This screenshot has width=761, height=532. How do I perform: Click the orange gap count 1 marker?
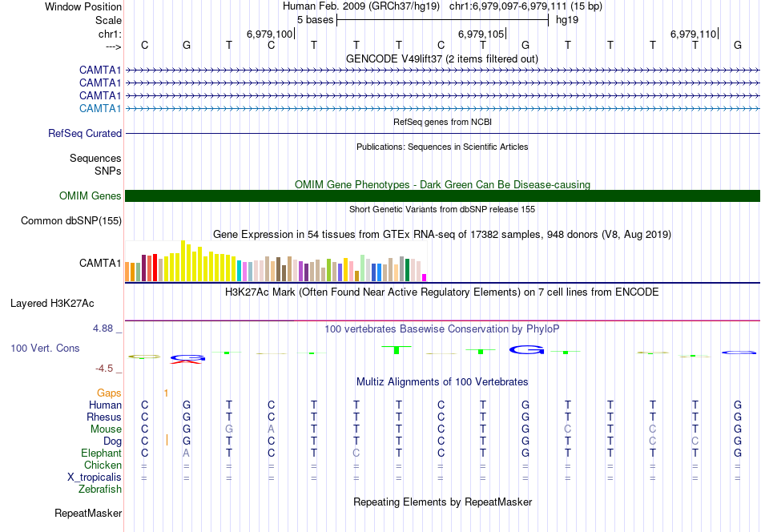tap(166, 393)
